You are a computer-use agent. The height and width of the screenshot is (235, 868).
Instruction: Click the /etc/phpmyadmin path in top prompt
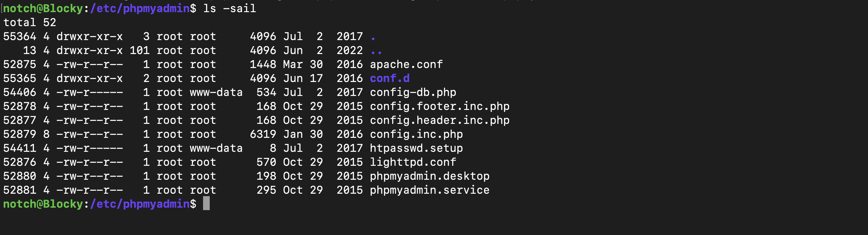[x=140, y=9]
